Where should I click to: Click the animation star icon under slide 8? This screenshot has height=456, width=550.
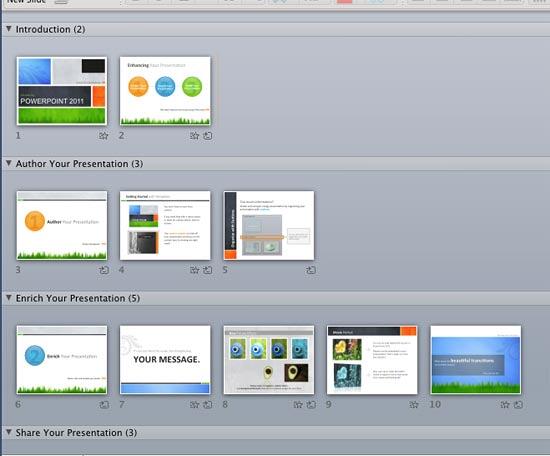coord(298,405)
